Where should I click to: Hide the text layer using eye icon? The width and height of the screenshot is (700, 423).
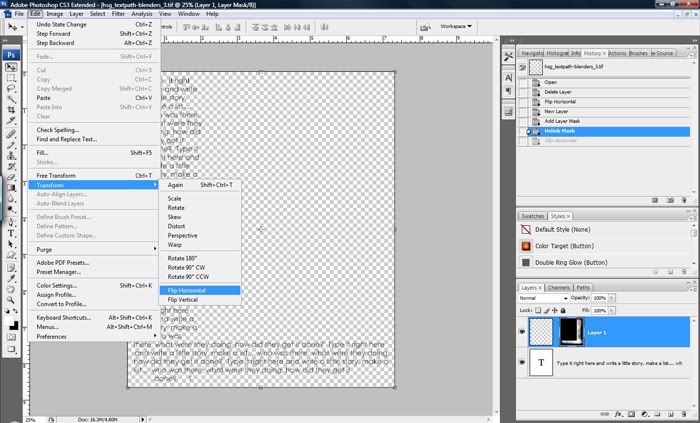(522, 362)
